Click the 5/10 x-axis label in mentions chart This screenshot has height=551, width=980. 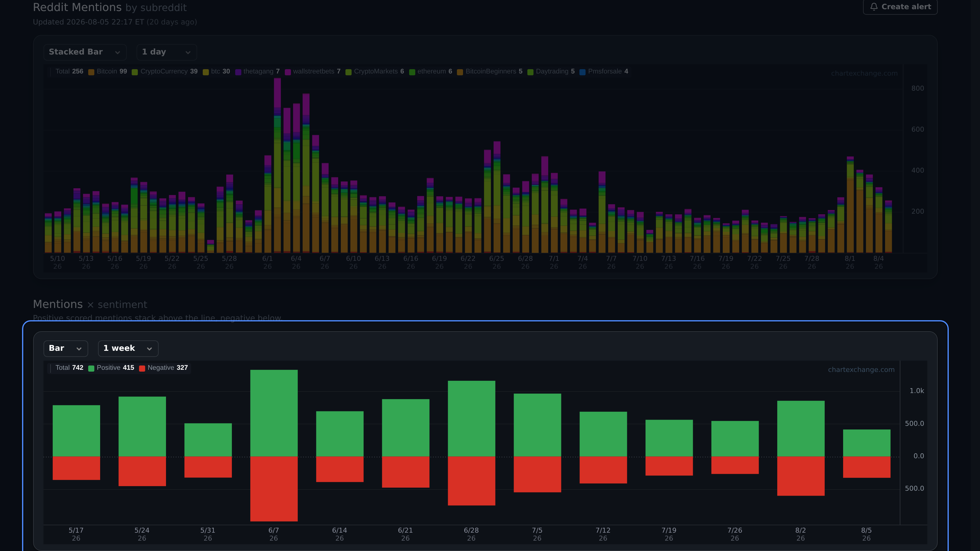58,262
